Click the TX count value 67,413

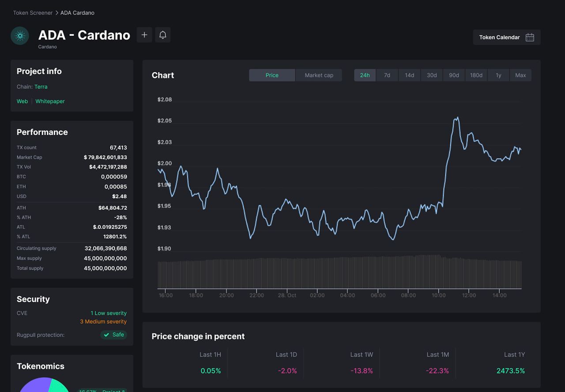[x=118, y=148]
